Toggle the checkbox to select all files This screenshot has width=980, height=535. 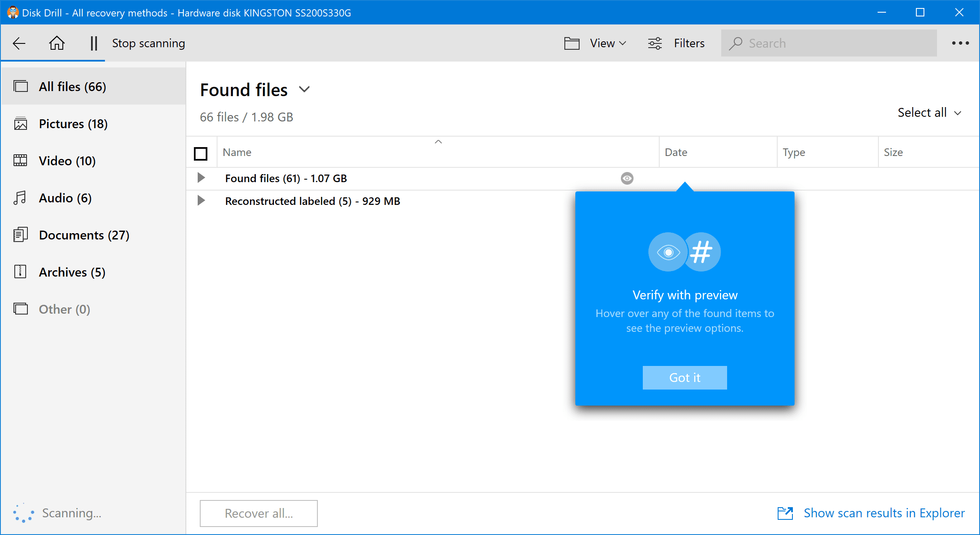point(201,152)
